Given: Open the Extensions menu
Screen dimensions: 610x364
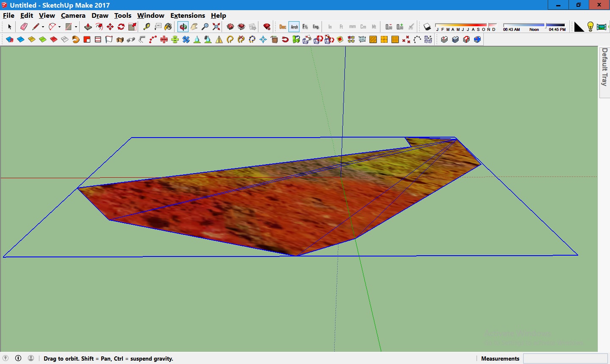Looking at the screenshot, I should pyautogui.click(x=188, y=15).
